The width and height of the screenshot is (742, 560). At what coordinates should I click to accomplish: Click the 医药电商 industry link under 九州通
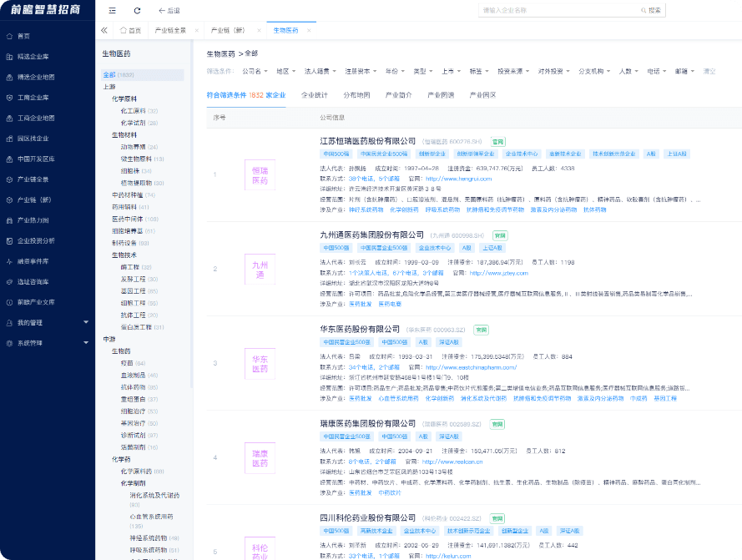point(390,305)
